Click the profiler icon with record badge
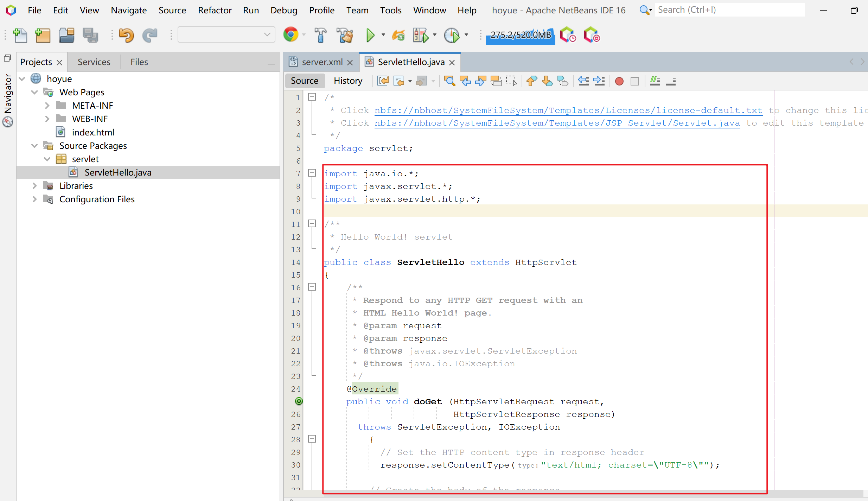 coord(592,35)
